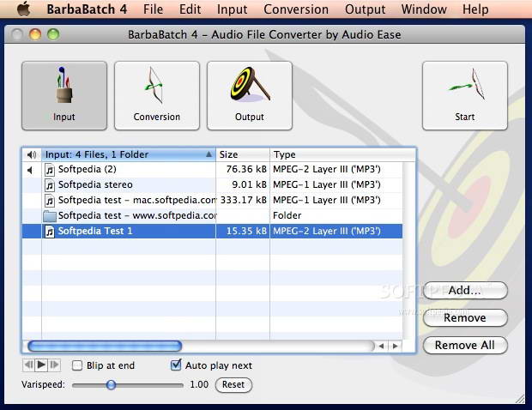532x410 pixels.
Task: Click the mac.softpedia.com file's music icon
Action: point(50,201)
